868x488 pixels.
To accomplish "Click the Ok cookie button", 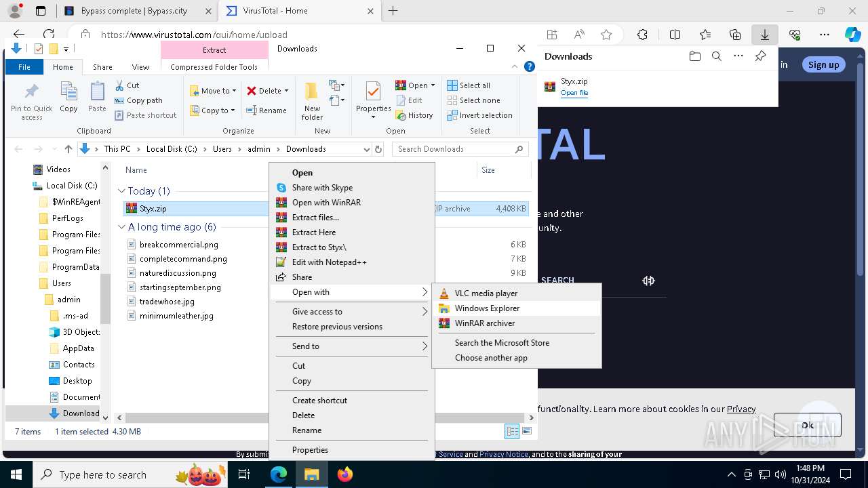I will (807, 425).
